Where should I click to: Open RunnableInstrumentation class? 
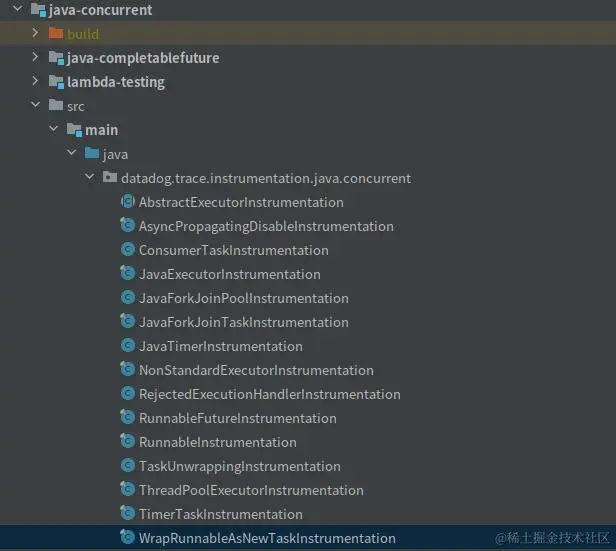tap(218, 442)
